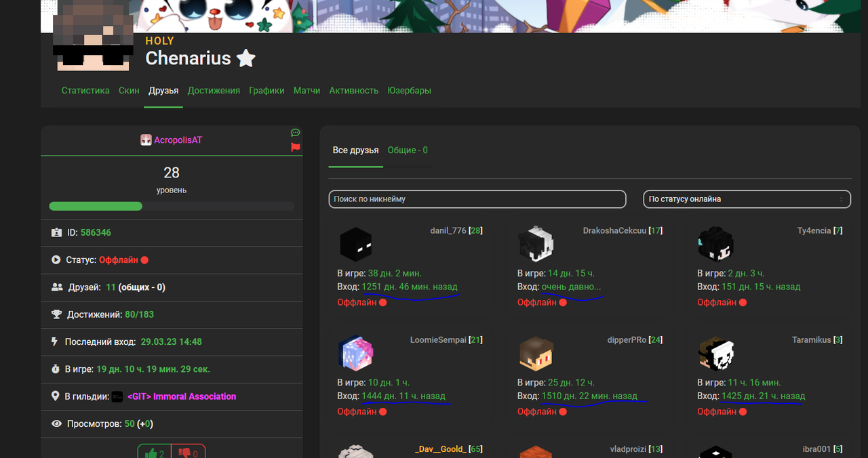Open danil_776 black enderman avatar
This screenshot has height=458, width=868.
click(355, 244)
